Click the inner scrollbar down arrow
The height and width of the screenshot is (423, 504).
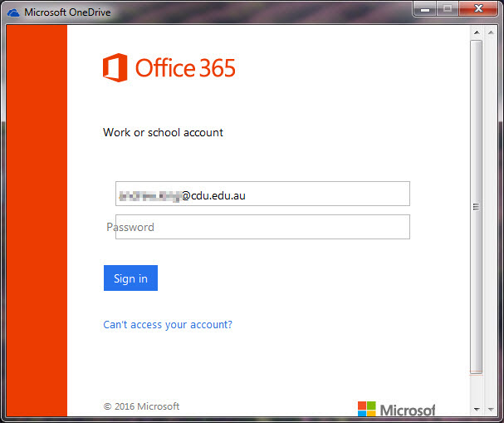(477, 410)
